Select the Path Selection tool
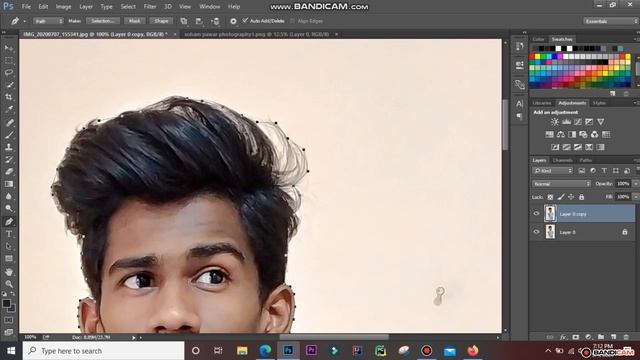Image resolution: width=640 pixels, height=360 pixels. pyautogui.click(x=9, y=247)
